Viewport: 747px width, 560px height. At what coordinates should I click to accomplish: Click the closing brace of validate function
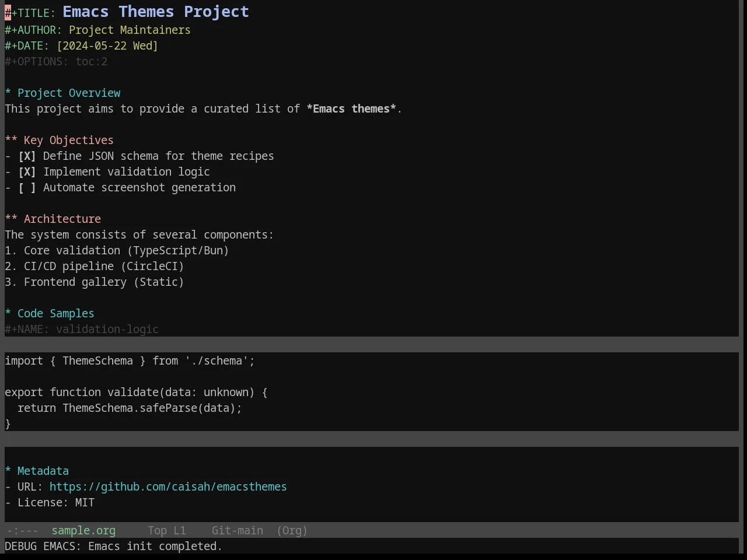tap(8, 423)
